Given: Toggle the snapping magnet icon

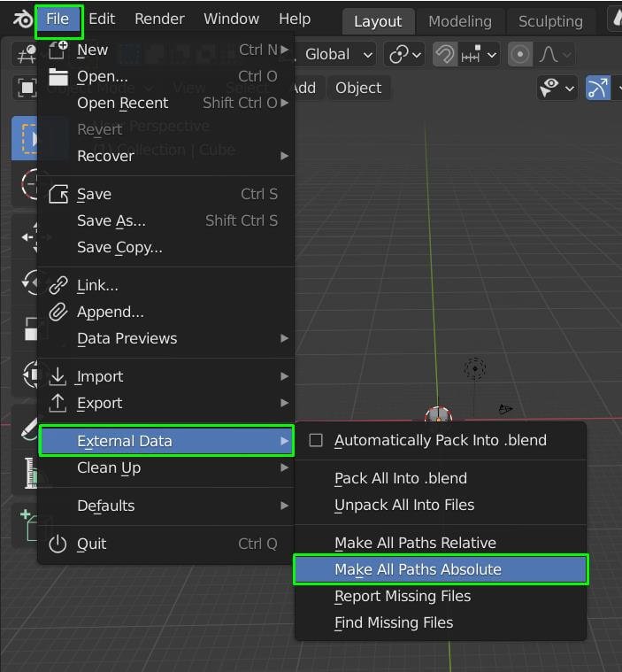Looking at the screenshot, I should pyautogui.click(x=445, y=54).
